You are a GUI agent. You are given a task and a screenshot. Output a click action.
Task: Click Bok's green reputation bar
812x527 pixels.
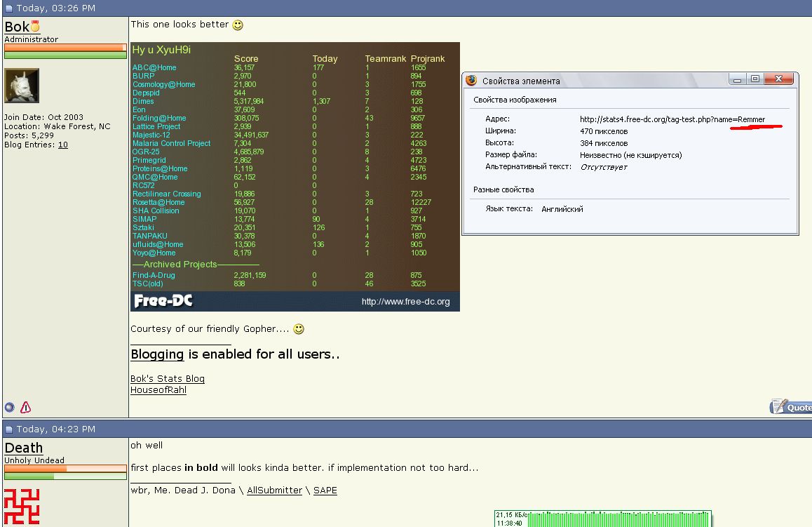(x=65, y=55)
